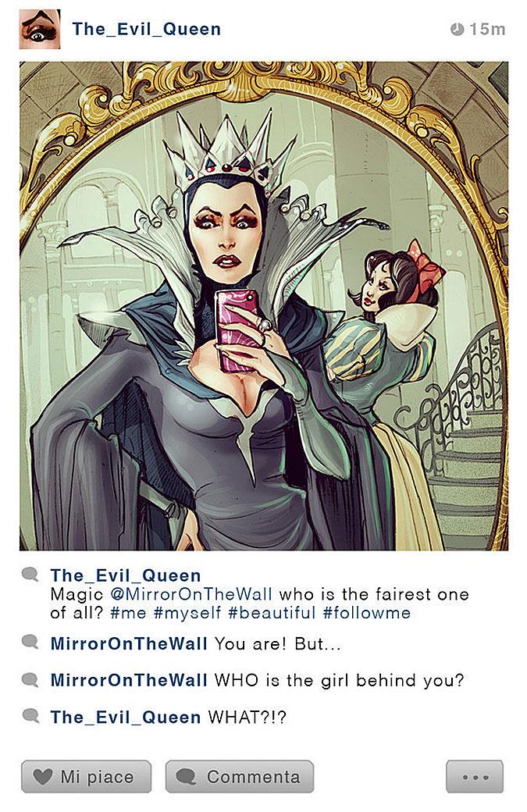
Task: Open MirrorOnTheWall profile from the 'You are!' comment
Action: tap(129, 643)
